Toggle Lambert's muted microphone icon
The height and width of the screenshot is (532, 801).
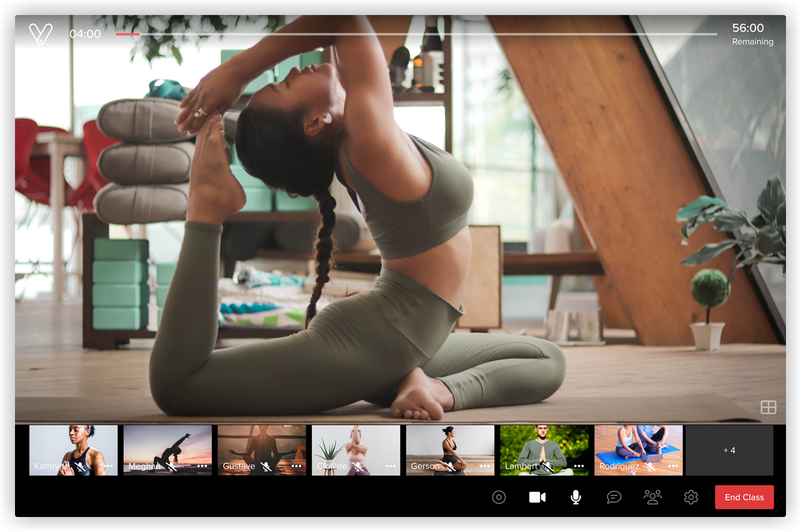(x=549, y=467)
